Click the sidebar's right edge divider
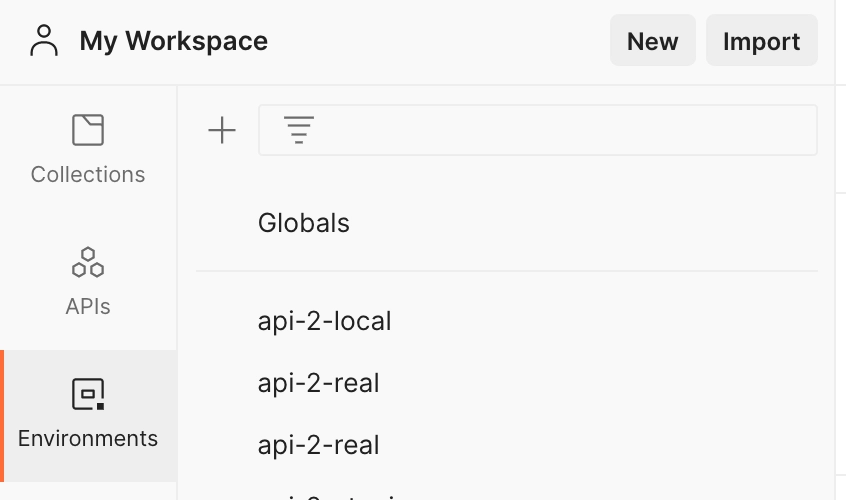 (835, 300)
